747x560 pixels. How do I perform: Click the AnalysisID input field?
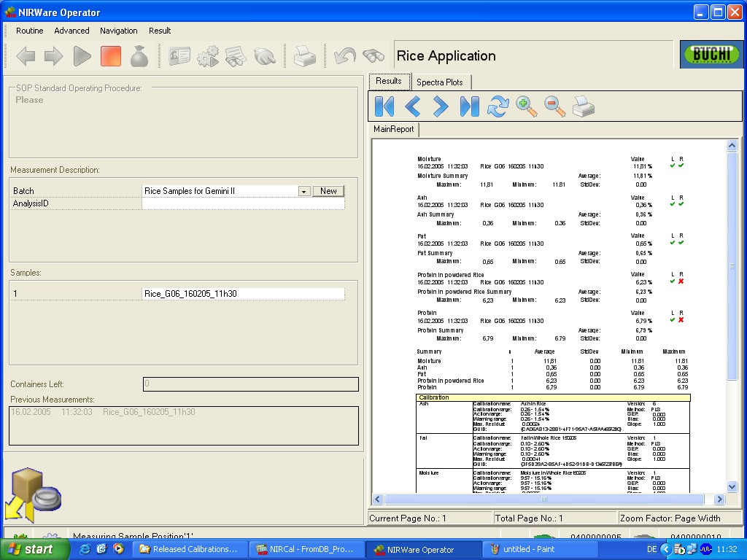[x=243, y=203]
